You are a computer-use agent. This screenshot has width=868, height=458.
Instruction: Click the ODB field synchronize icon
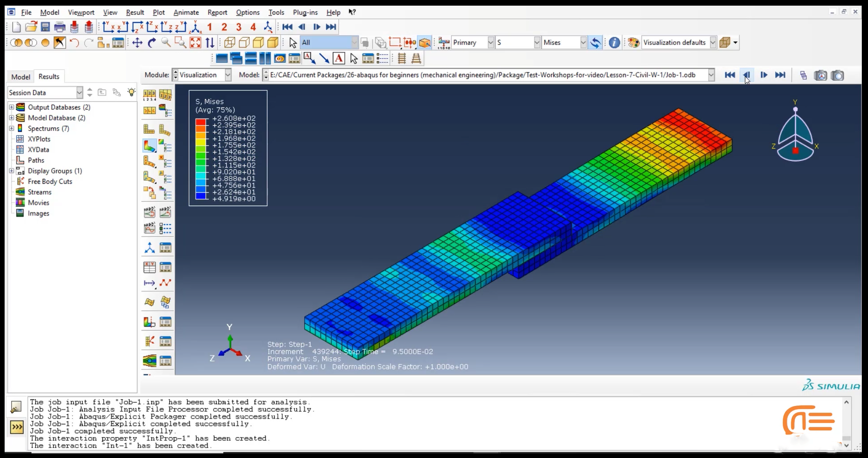click(x=596, y=43)
